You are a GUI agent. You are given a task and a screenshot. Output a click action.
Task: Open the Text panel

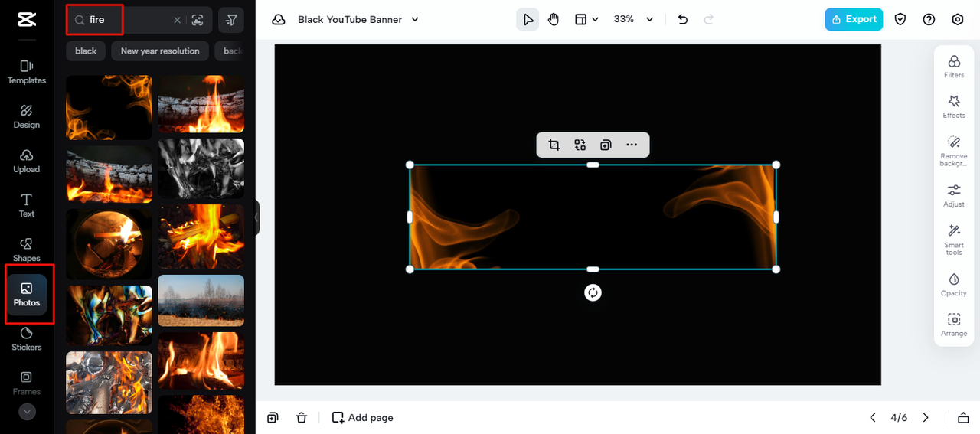(x=27, y=205)
